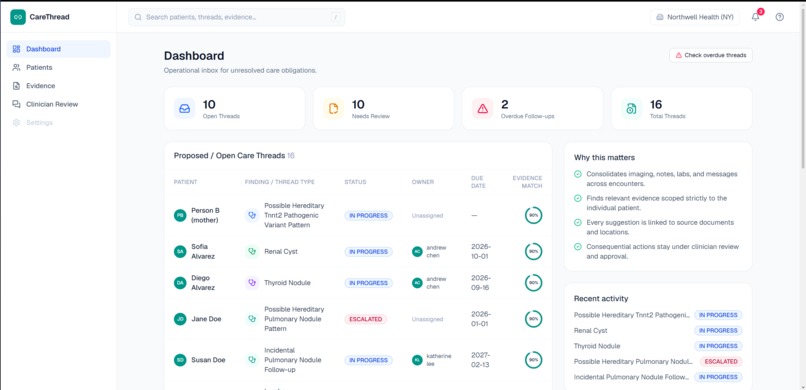Click the PATIENT column header
The image size is (806, 390).
[x=185, y=182]
